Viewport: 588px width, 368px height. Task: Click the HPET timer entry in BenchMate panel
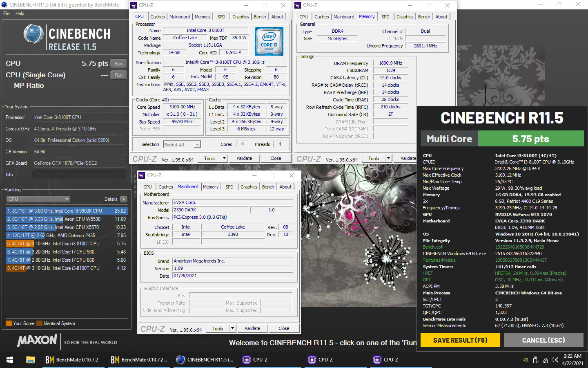[428, 273]
